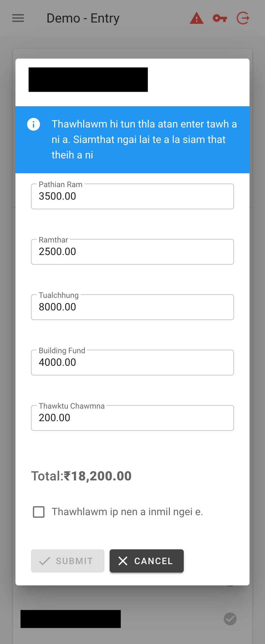
Task: Click the info icon in blue banner
Action: (34, 124)
